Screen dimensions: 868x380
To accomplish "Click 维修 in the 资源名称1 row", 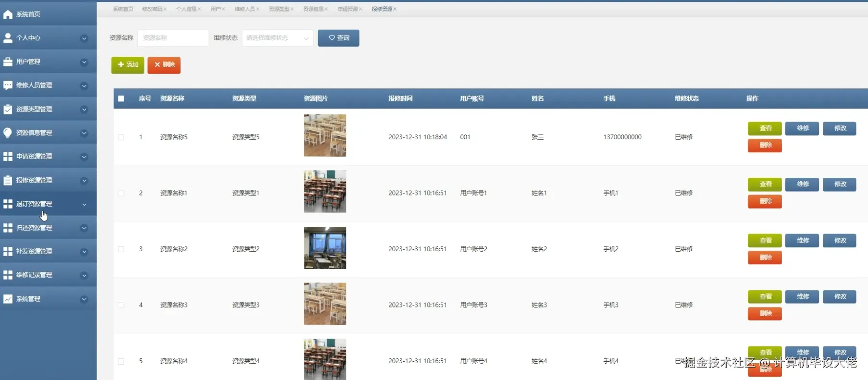I will point(802,184).
